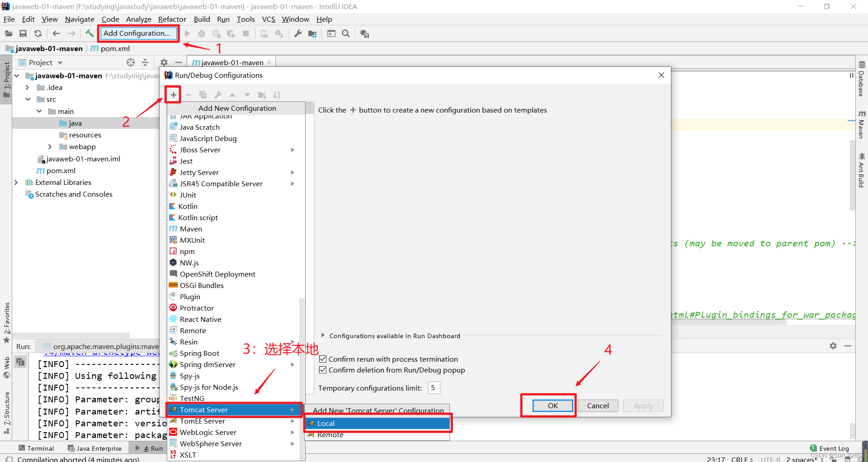Screen dimensions: 868x462
Task: Open the Navigate menu
Action: click(80, 19)
